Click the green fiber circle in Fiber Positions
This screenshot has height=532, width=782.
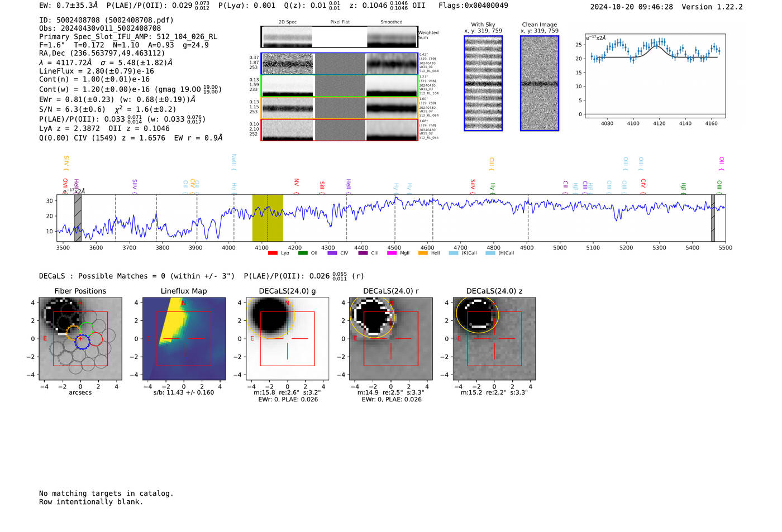(87, 329)
